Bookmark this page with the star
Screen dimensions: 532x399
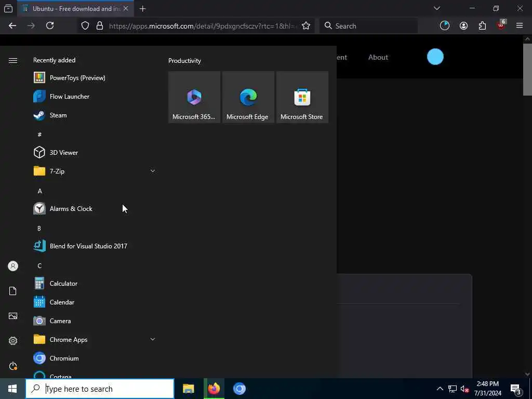pyautogui.click(x=306, y=26)
